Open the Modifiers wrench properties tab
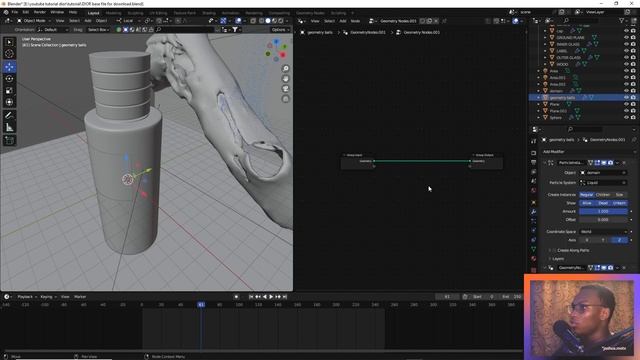The width and height of the screenshot is (640, 360). coord(533,212)
